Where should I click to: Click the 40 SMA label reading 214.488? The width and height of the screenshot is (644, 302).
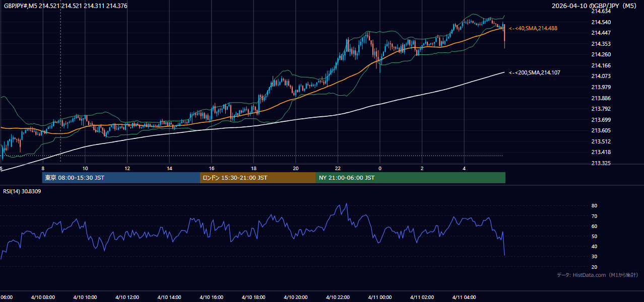tap(533, 29)
